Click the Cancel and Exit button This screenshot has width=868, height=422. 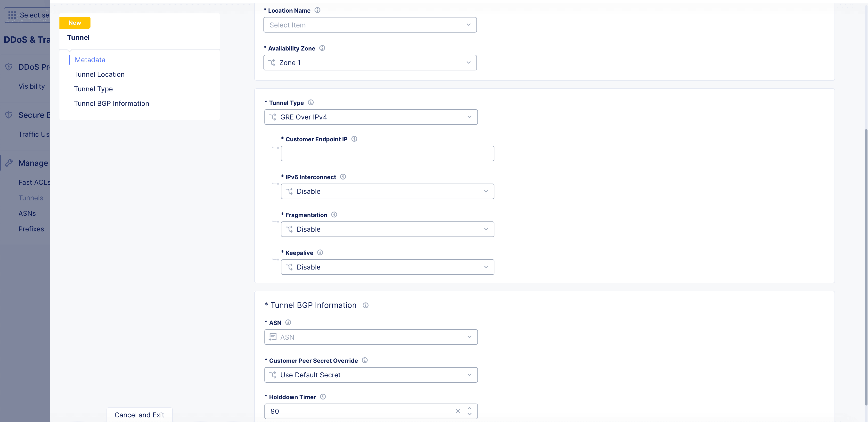tap(139, 414)
